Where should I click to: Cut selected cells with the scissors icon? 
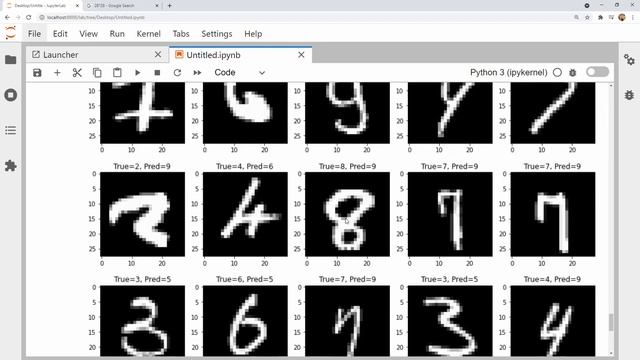pos(77,73)
